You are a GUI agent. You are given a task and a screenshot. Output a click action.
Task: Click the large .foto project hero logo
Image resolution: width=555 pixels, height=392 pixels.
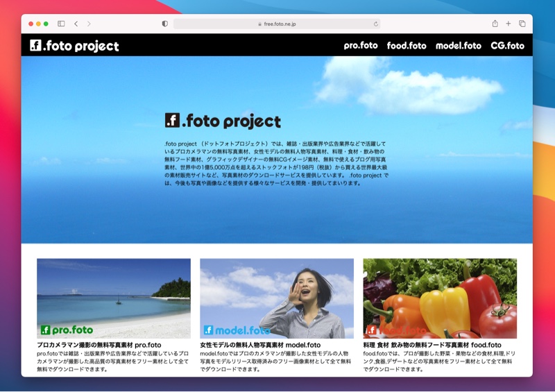223,121
